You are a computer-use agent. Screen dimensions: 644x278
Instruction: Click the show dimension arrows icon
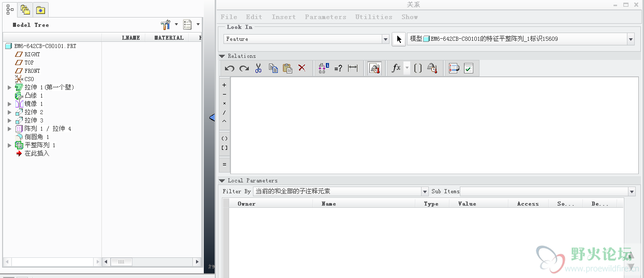[353, 68]
